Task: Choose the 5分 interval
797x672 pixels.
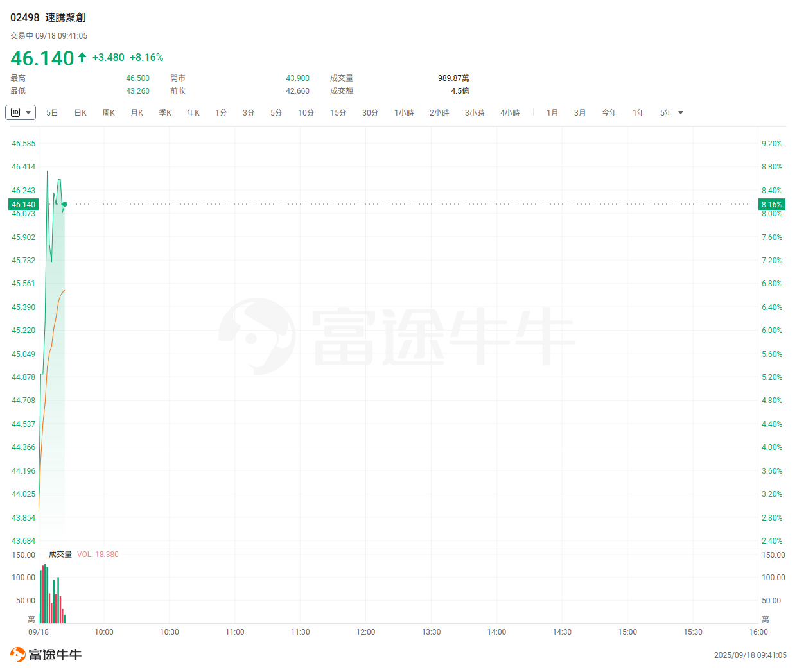Action: pos(276,113)
